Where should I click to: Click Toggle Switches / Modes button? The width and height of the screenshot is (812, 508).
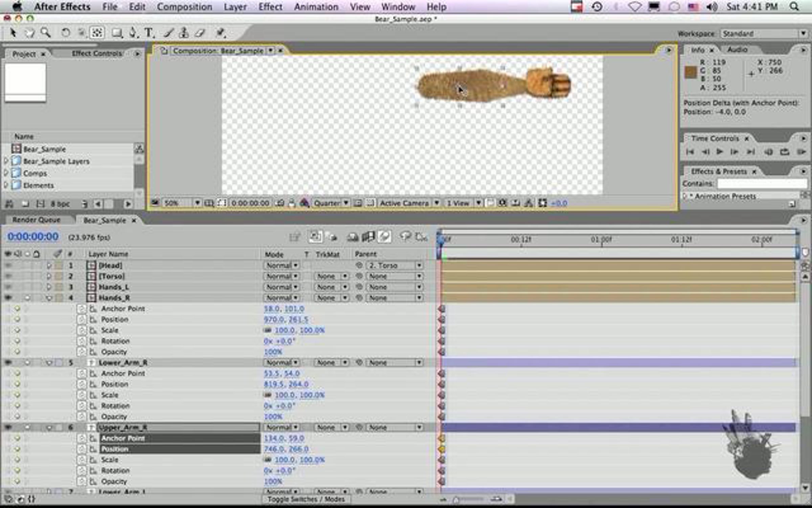pyautogui.click(x=306, y=499)
